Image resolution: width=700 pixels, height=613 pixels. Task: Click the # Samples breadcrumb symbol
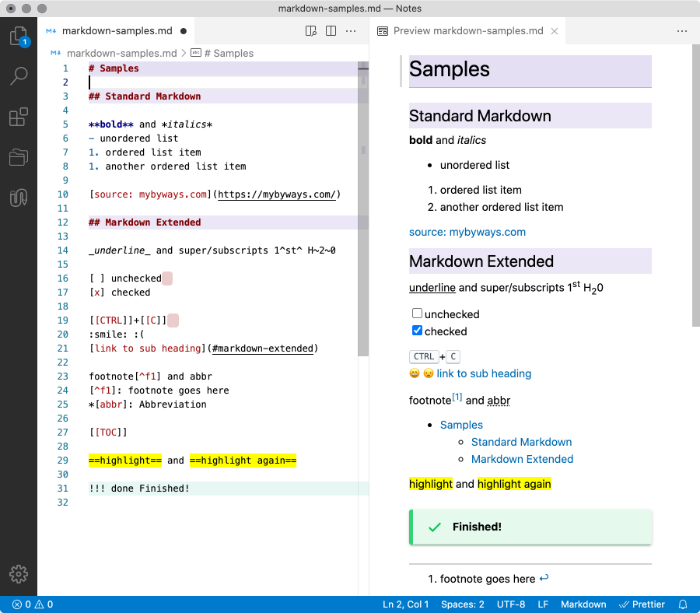coord(222,53)
